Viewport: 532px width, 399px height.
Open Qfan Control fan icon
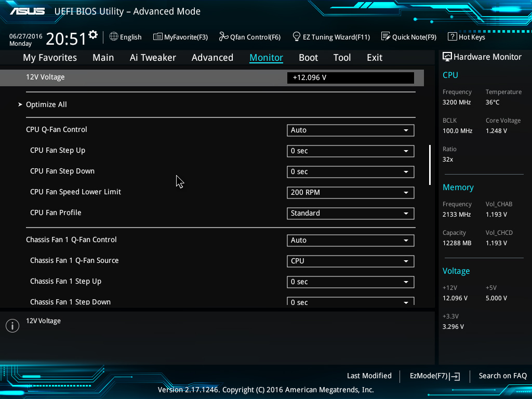(x=223, y=37)
